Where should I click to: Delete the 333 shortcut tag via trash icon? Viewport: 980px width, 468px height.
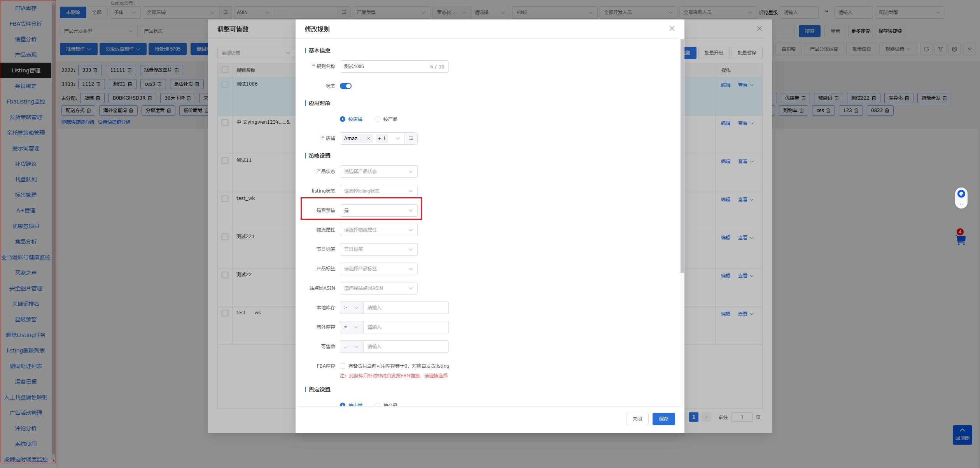click(x=95, y=70)
